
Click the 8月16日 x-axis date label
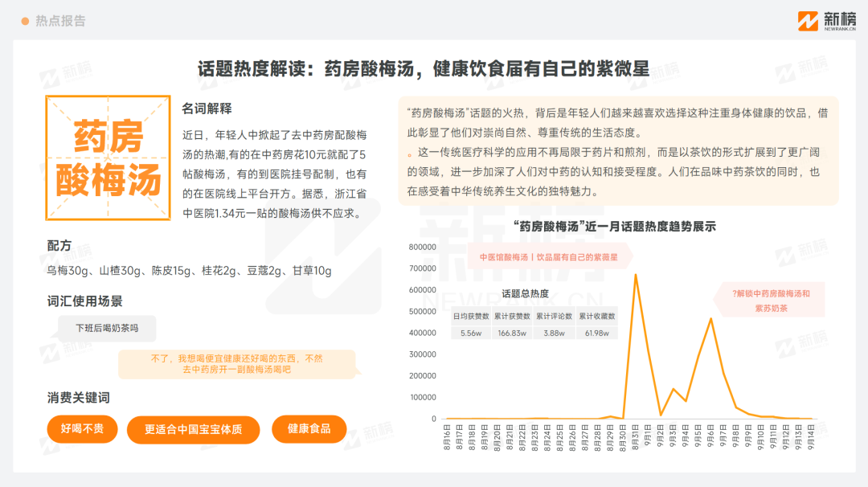447,438
